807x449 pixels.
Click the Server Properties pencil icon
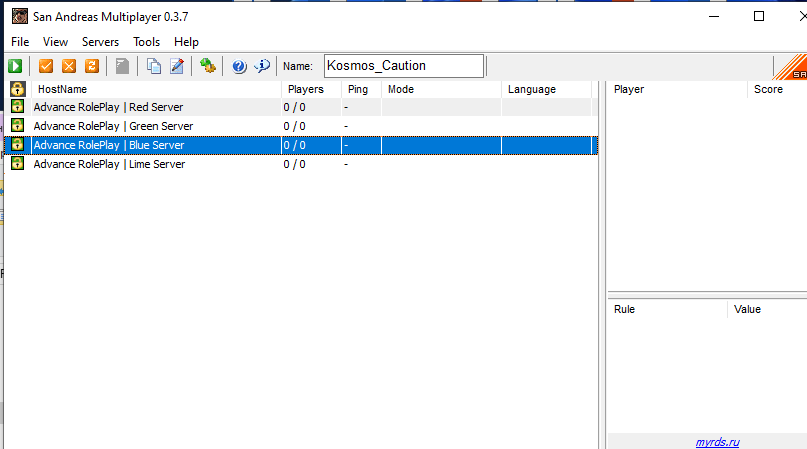[x=177, y=66]
